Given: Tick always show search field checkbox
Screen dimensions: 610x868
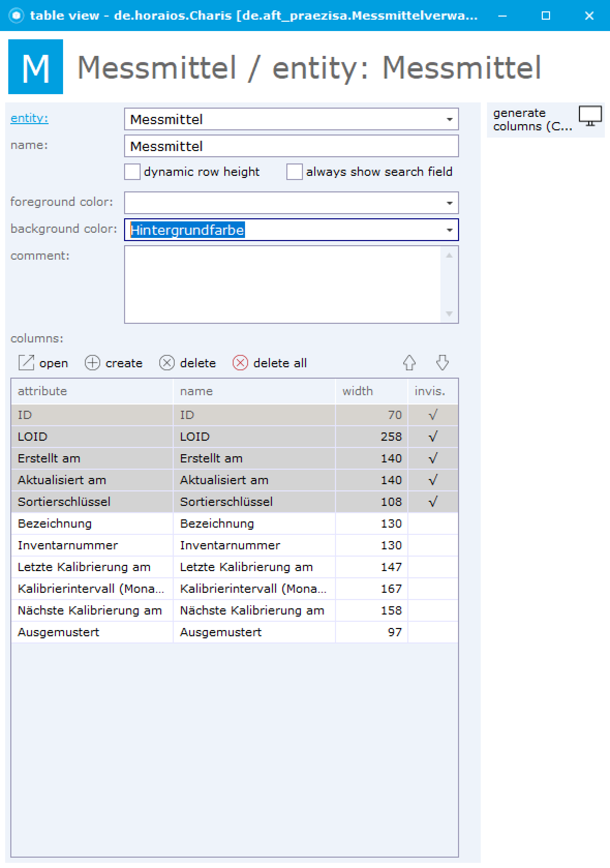Looking at the screenshot, I should [x=295, y=172].
